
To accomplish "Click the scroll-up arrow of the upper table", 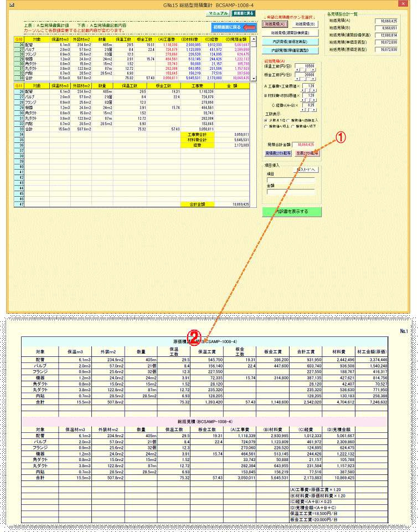I will 254,39.
